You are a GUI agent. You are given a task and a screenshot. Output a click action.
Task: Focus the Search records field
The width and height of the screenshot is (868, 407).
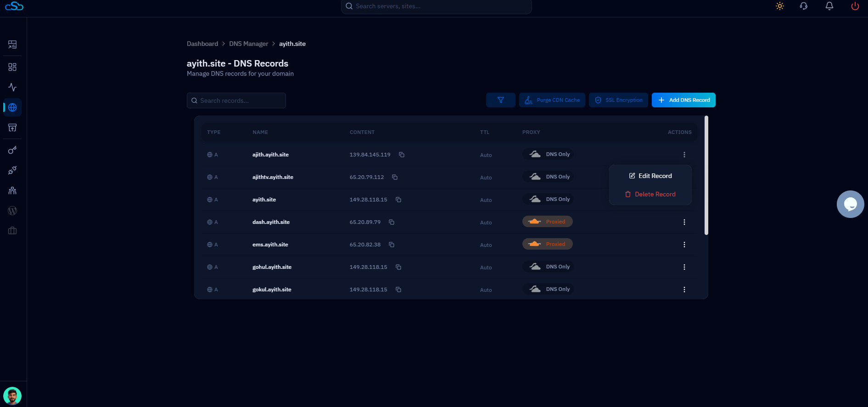coord(236,100)
